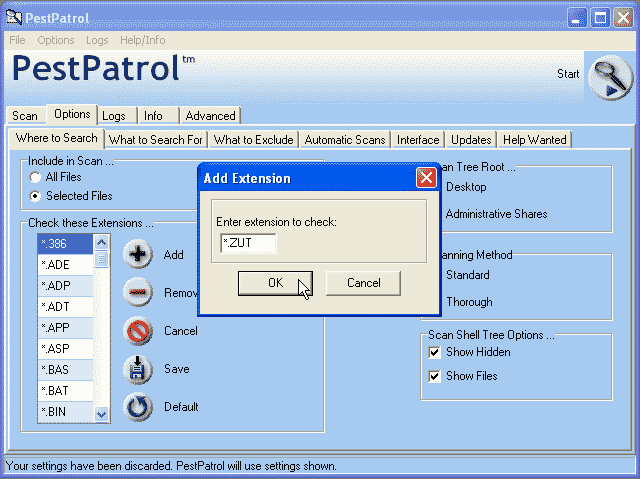Screen dimensions: 640x479
Task: Open the Automatic Scans subtab
Action: tap(345, 140)
